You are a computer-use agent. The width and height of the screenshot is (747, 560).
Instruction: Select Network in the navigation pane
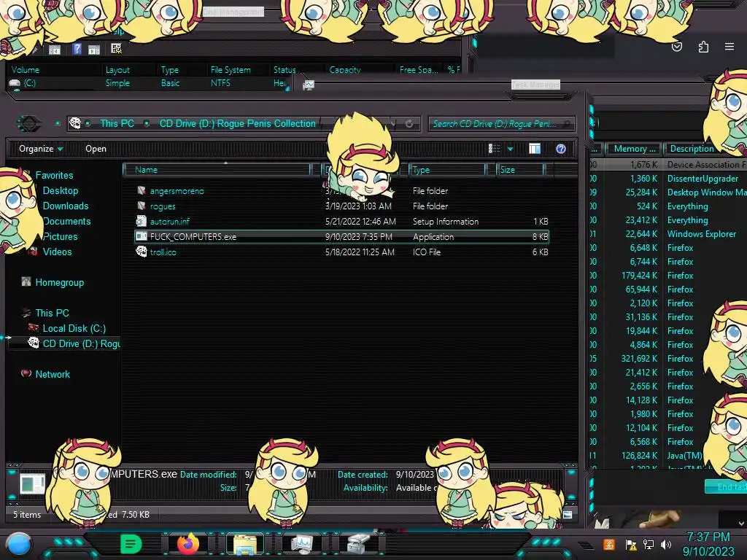click(53, 374)
